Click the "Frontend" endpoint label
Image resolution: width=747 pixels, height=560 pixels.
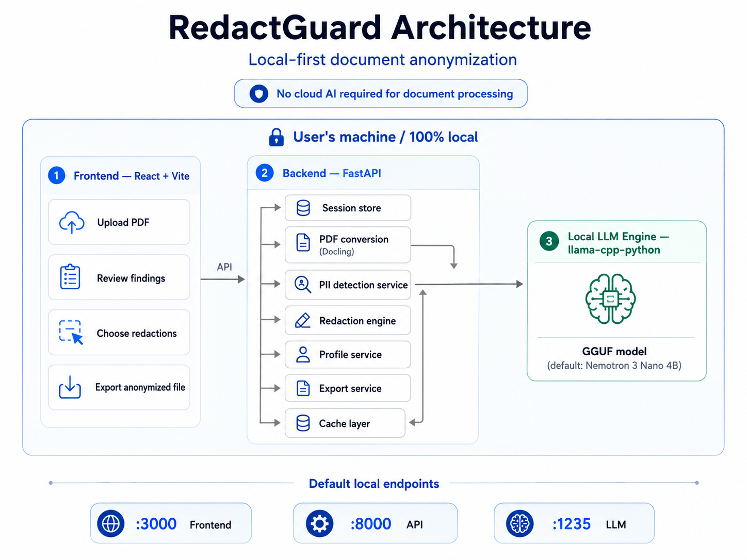coord(210,525)
